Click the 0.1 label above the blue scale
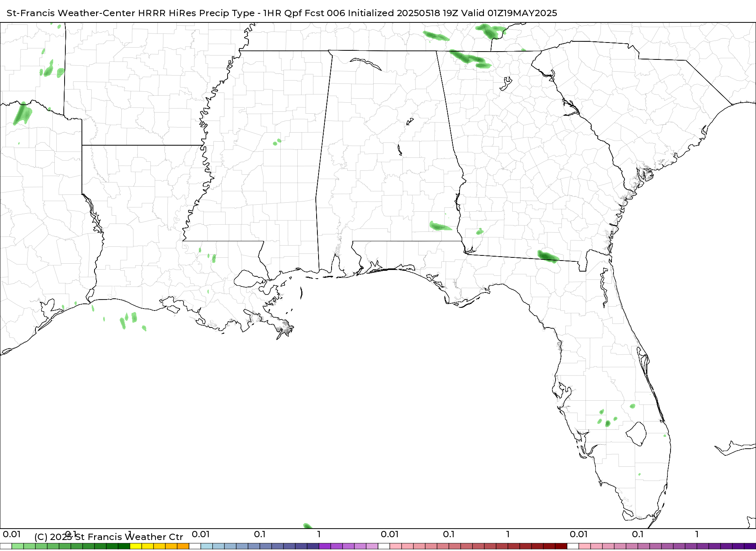 260,534
